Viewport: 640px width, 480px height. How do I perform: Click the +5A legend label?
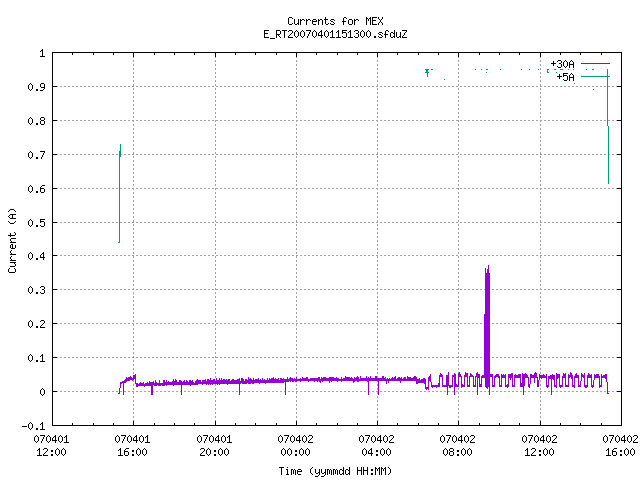tap(565, 77)
